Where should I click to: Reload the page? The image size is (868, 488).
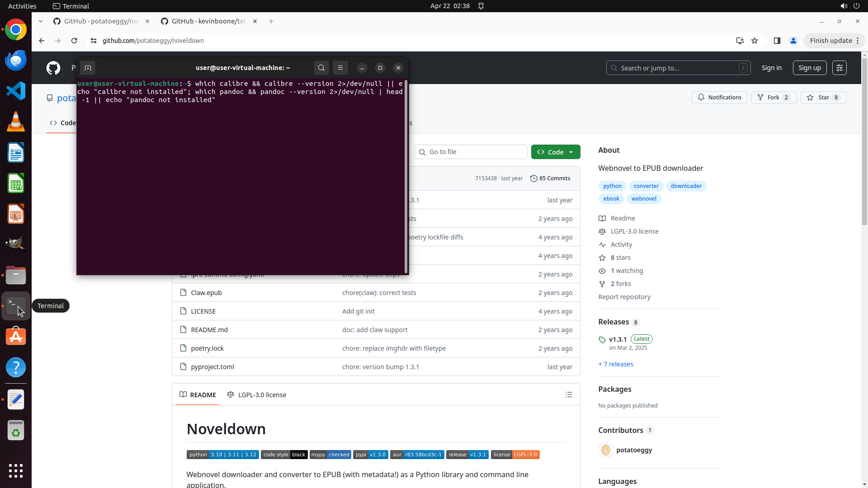click(74, 41)
